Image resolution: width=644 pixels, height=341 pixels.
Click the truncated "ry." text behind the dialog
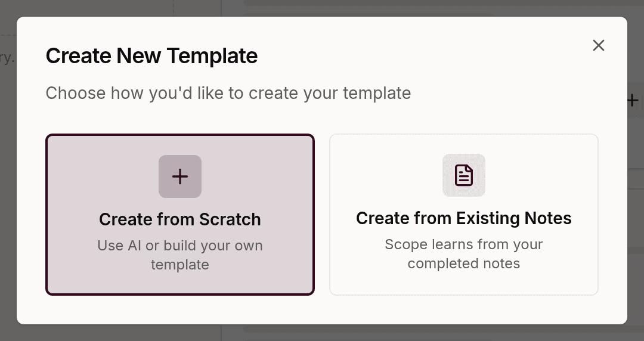(7, 58)
